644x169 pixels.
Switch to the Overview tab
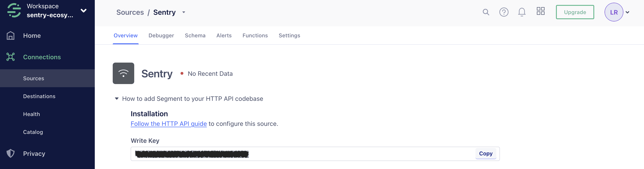coord(125,35)
